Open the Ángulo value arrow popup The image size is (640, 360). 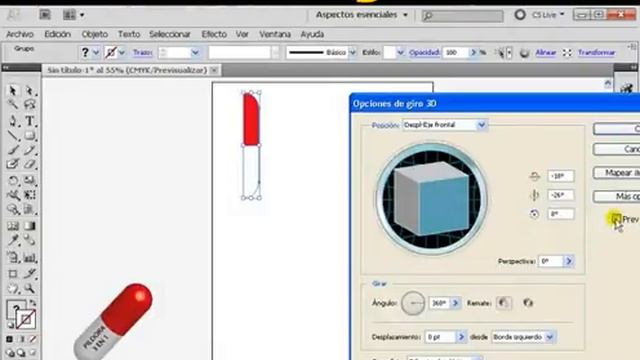tap(455, 303)
